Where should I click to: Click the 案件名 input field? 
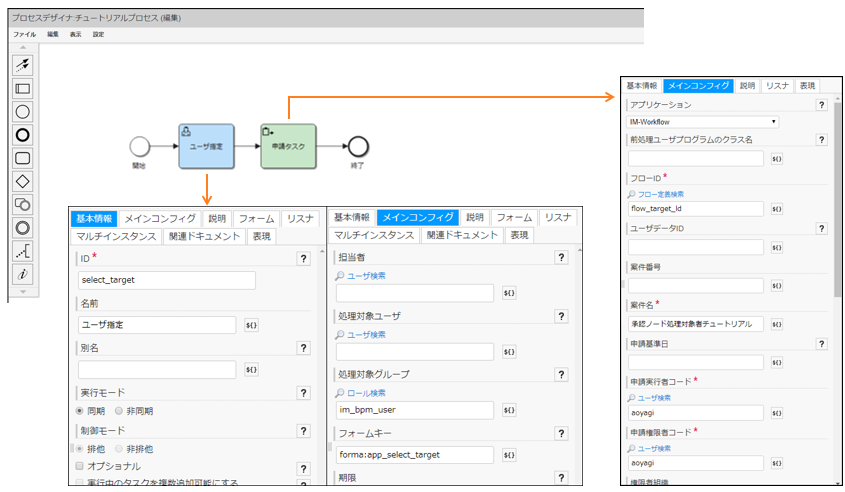(x=696, y=324)
